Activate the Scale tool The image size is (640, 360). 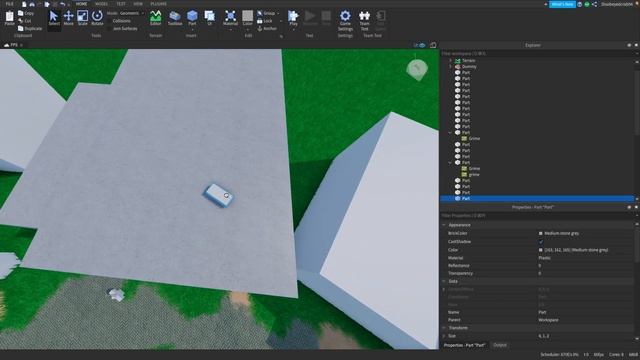[x=82, y=18]
